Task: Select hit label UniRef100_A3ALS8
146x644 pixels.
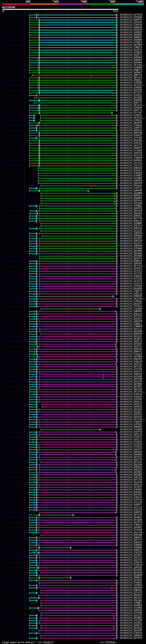Action: coord(131,361)
